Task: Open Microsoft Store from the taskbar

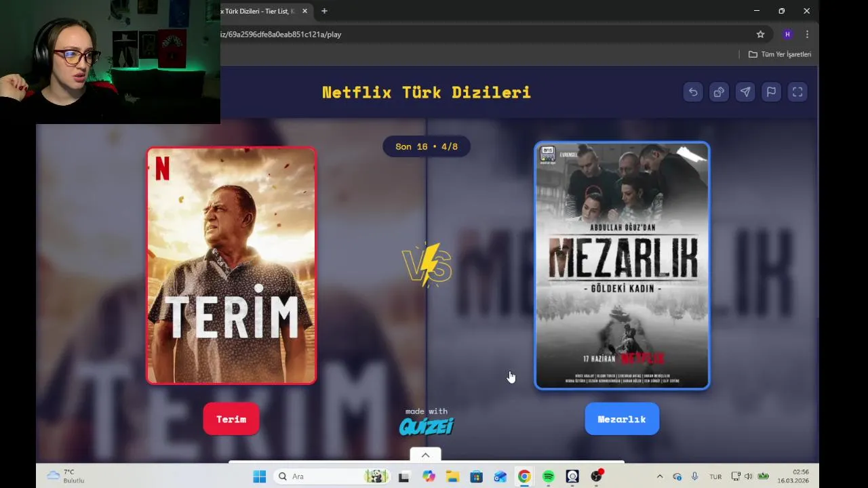Action: pyautogui.click(x=476, y=476)
